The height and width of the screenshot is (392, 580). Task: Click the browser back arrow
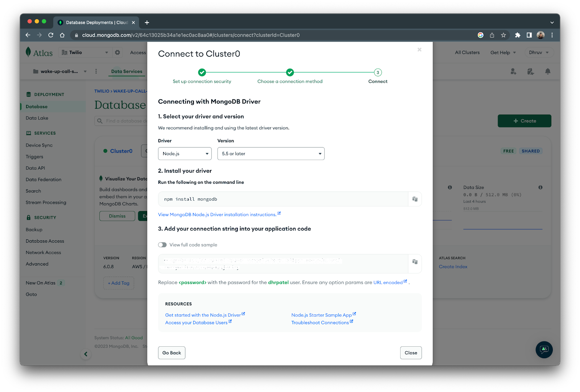pyautogui.click(x=28, y=35)
